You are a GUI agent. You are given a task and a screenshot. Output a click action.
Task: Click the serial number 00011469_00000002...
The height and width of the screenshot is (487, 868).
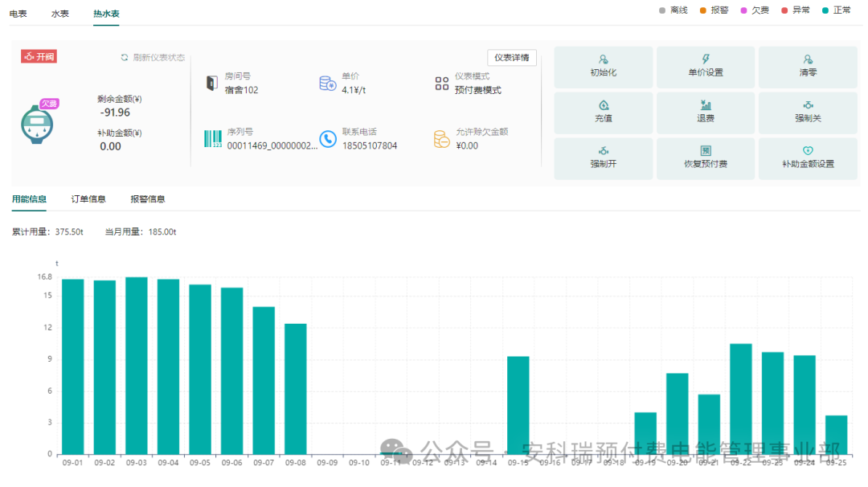tap(272, 145)
